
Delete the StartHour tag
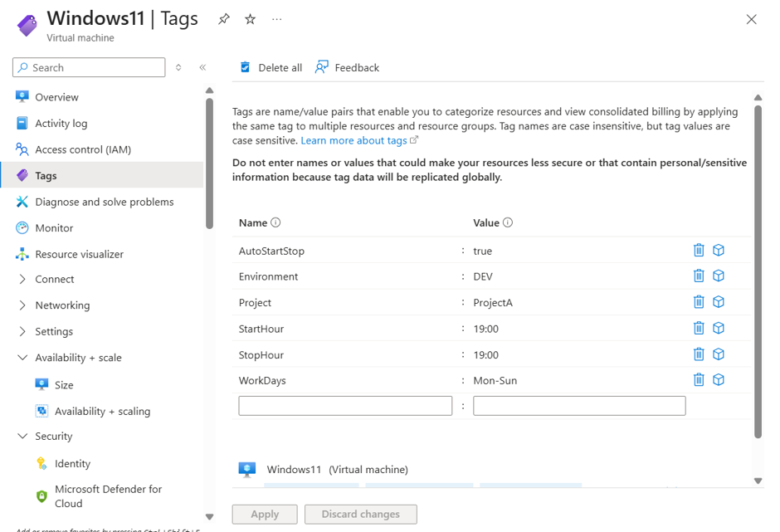(x=699, y=328)
